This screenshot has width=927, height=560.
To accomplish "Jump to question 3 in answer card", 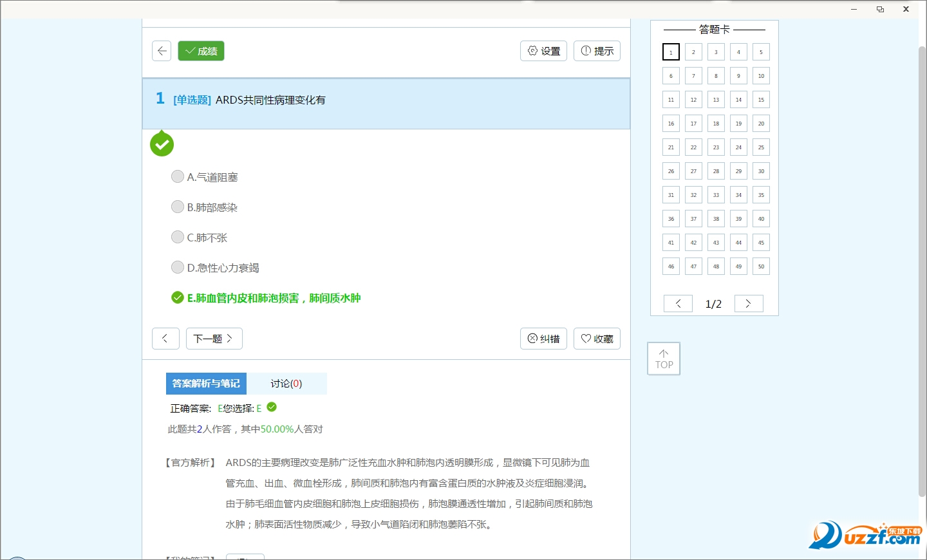I will coord(716,52).
